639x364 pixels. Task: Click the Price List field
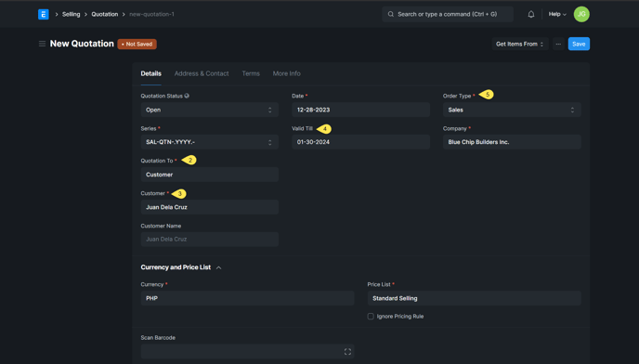(474, 298)
